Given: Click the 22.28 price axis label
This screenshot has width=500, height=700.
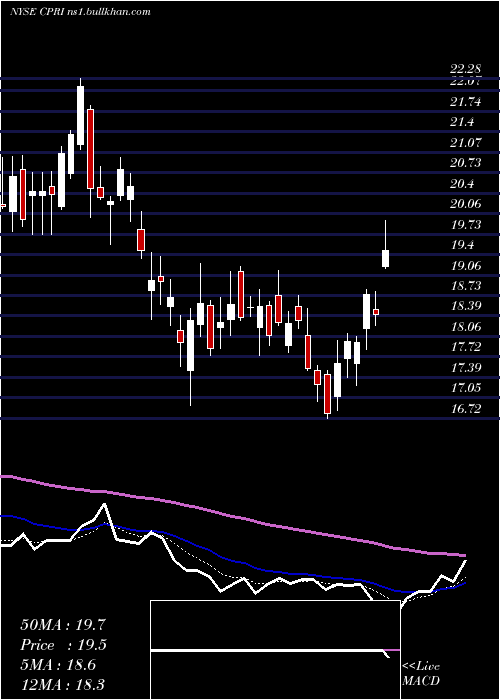Looking at the screenshot, I should 466,69.
